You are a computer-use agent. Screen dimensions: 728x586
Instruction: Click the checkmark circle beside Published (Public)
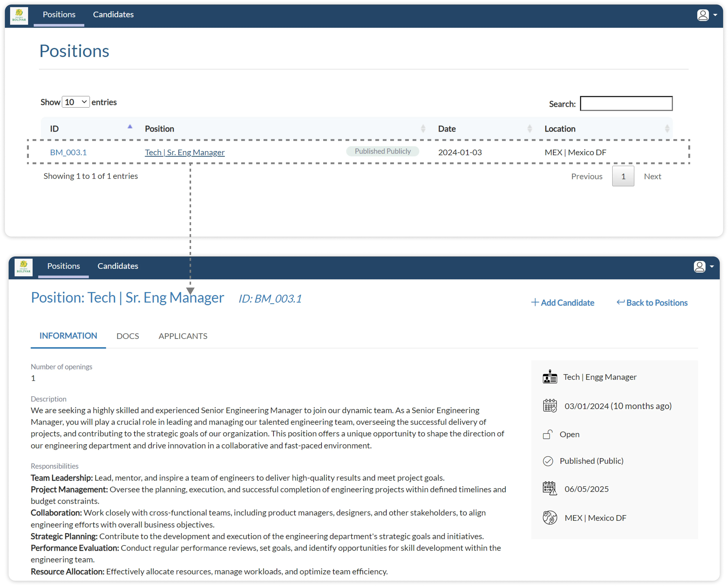(x=548, y=461)
